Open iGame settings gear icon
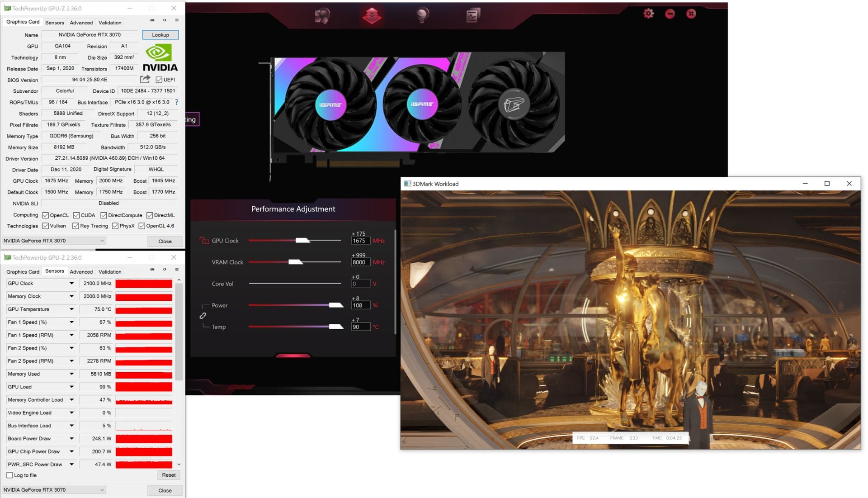Image resolution: width=868 pixels, height=498 pixels. coord(649,14)
